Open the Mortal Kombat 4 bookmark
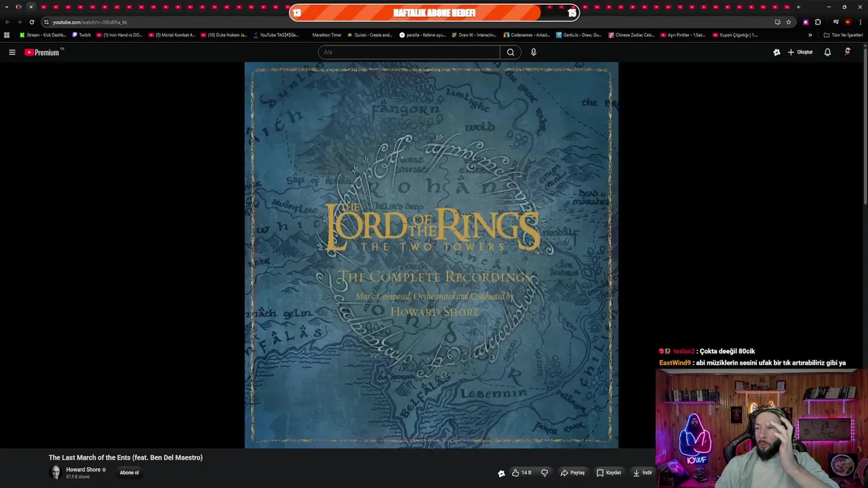Screen dimensions: 868x488 tap(172, 35)
